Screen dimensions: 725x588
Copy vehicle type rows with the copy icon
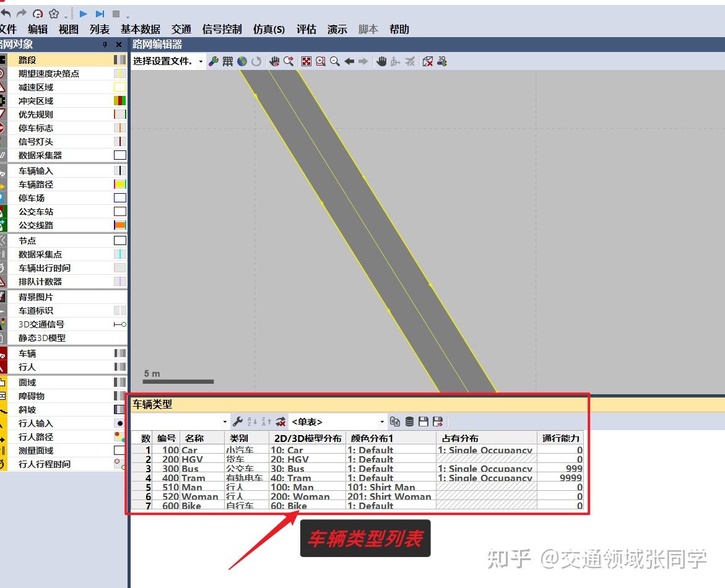click(396, 421)
